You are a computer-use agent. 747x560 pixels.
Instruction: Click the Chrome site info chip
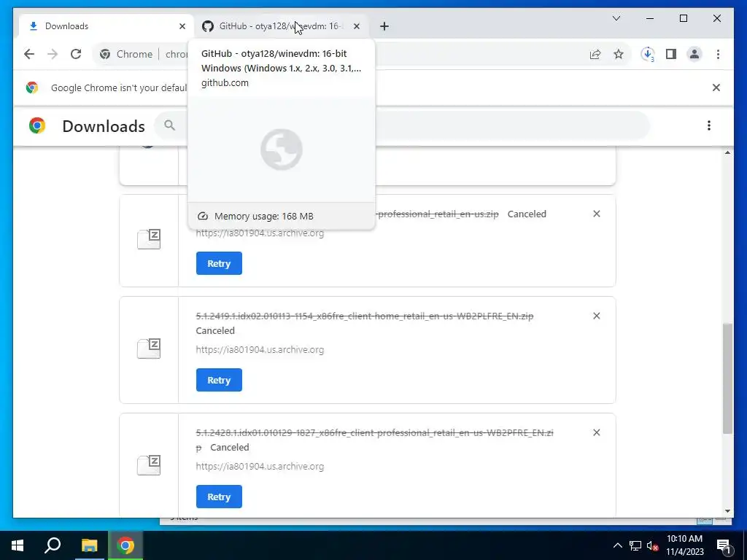[x=127, y=54]
